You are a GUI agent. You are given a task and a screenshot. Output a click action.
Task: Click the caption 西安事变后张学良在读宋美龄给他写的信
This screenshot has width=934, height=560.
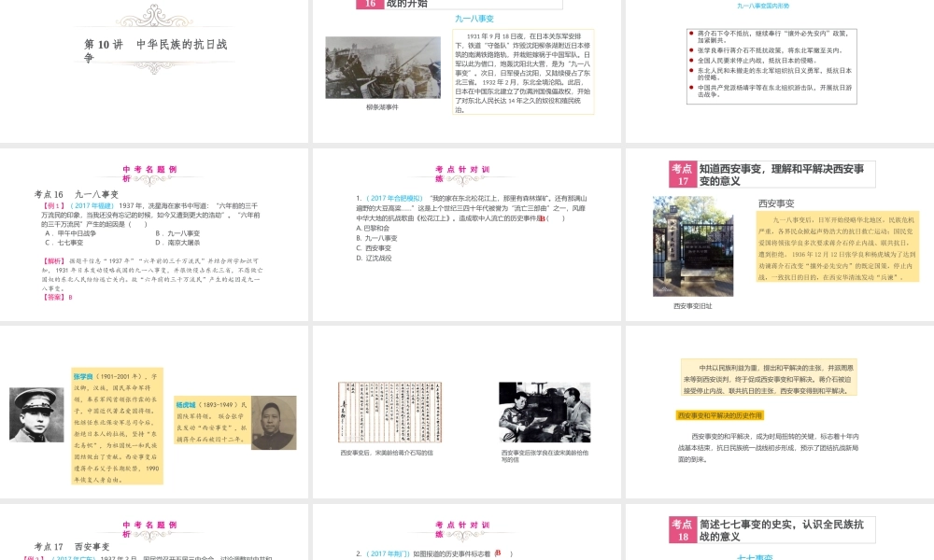[545, 455]
